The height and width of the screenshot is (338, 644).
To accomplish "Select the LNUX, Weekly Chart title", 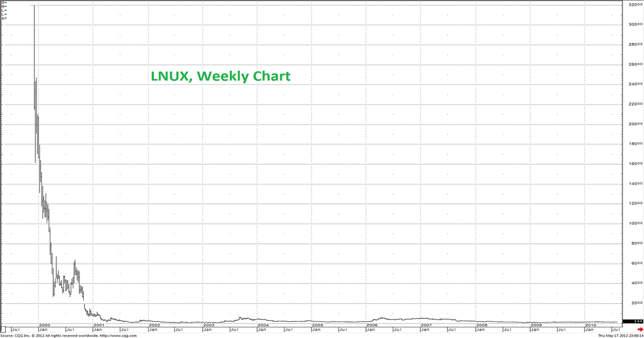I will point(220,76).
